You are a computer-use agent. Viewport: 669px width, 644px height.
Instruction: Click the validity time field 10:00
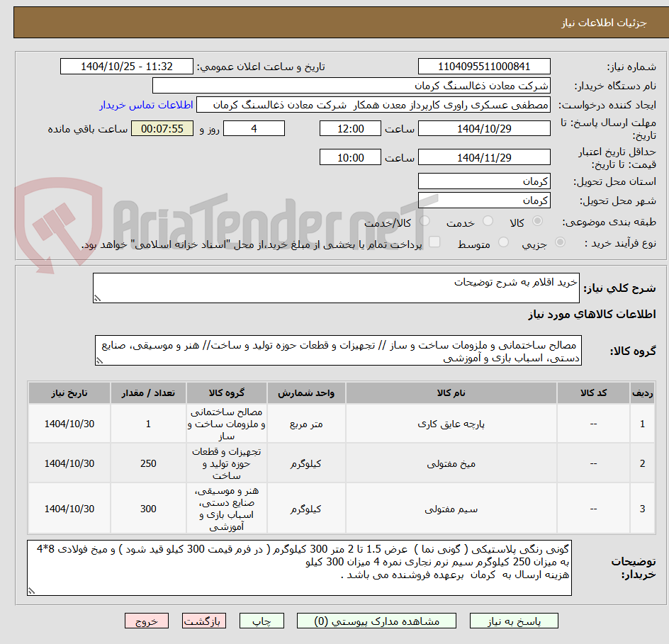pos(350,157)
